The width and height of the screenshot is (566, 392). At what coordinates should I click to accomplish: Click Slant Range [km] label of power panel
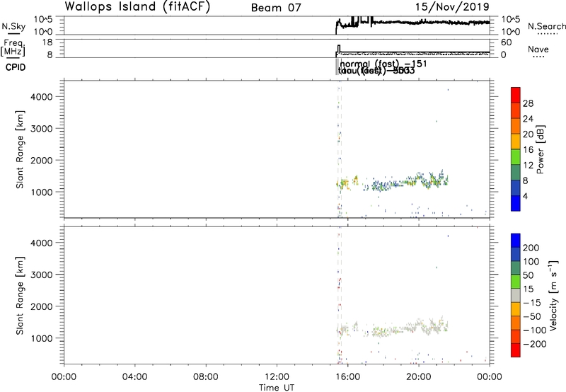20,149
